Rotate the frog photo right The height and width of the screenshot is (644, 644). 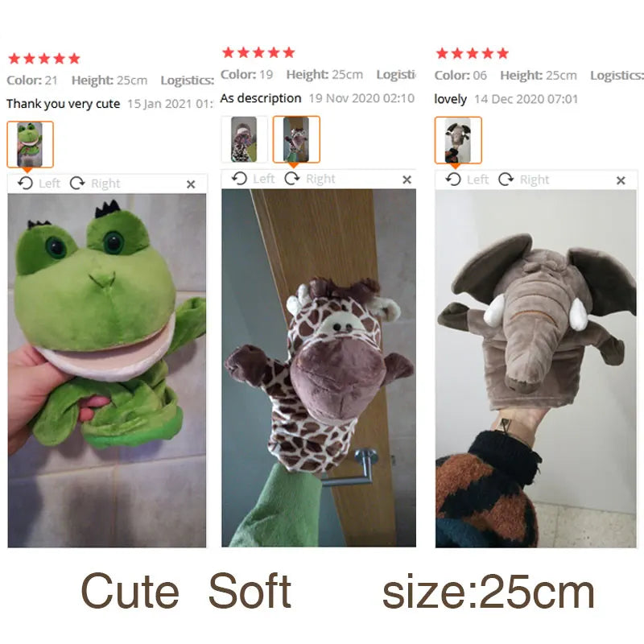pos(95,184)
